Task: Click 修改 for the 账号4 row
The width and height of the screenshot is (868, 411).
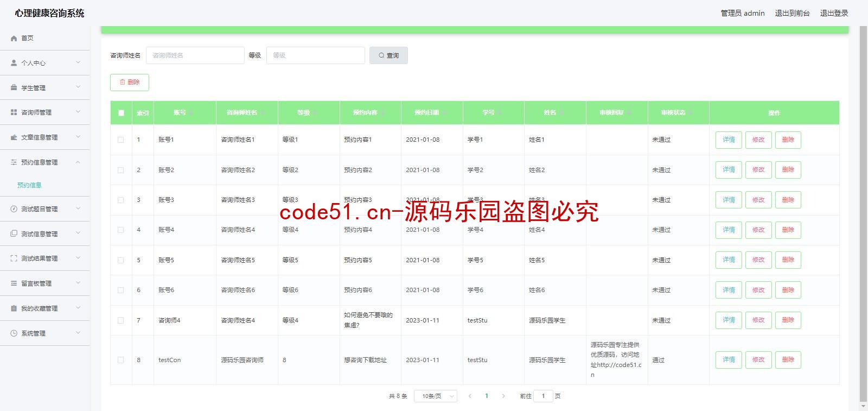Action: coord(758,230)
